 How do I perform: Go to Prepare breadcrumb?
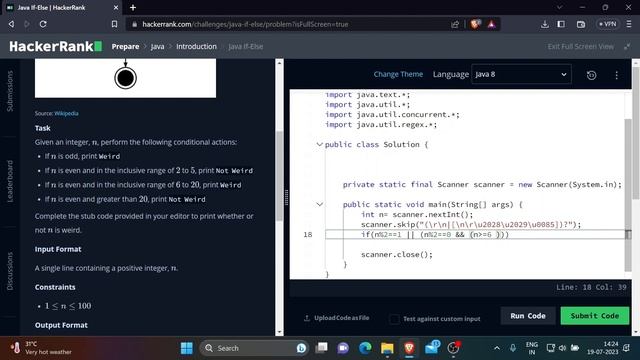click(x=125, y=47)
